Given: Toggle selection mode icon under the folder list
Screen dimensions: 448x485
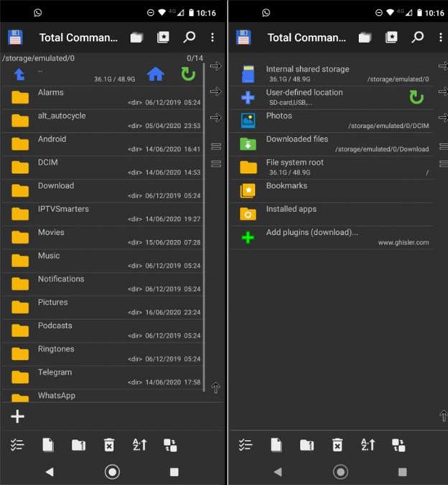Looking at the screenshot, I should 18,445.
